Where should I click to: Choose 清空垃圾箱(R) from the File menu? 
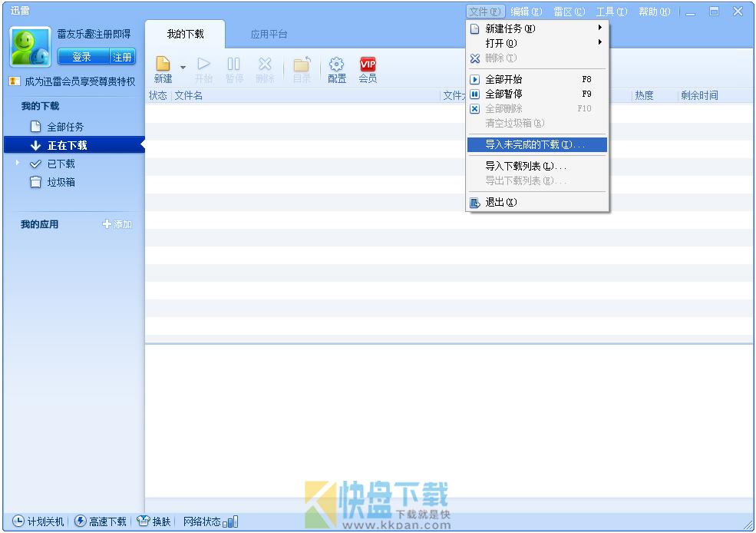coord(537,123)
